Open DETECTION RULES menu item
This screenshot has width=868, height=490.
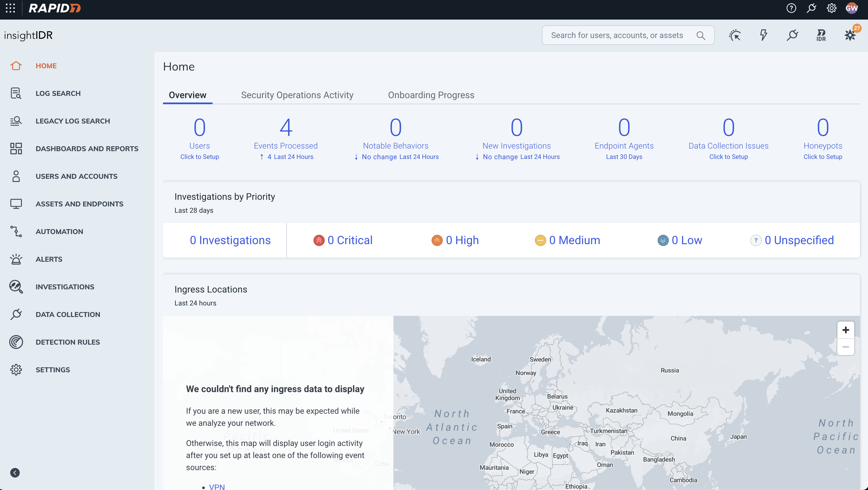tap(68, 342)
